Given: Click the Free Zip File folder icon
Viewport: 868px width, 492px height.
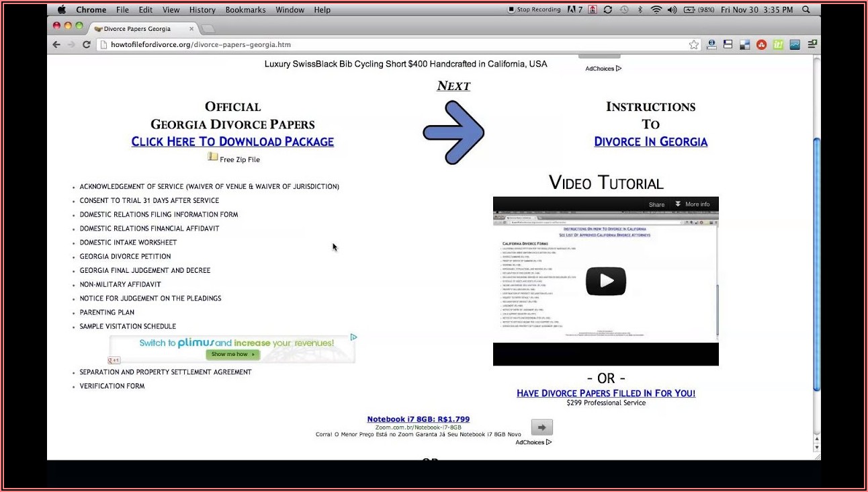Looking at the screenshot, I should [212, 157].
